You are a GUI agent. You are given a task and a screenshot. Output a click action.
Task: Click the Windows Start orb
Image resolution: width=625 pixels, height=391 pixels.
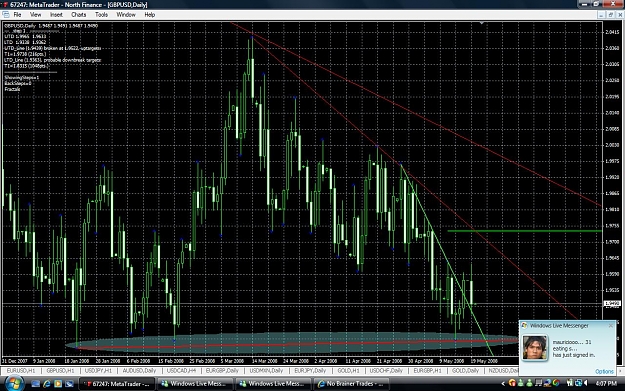tap(14, 384)
